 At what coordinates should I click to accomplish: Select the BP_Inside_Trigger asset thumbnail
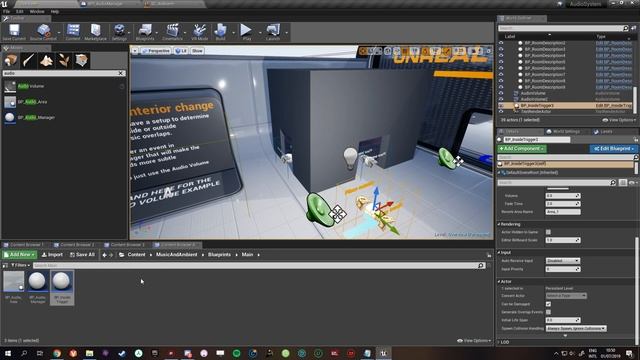pos(62,287)
